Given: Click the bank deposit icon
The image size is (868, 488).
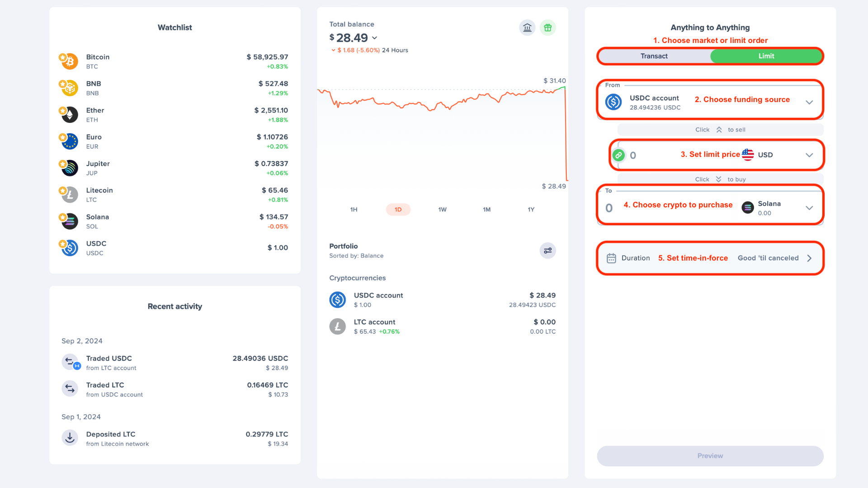Looking at the screenshot, I should click(x=527, y=28).
